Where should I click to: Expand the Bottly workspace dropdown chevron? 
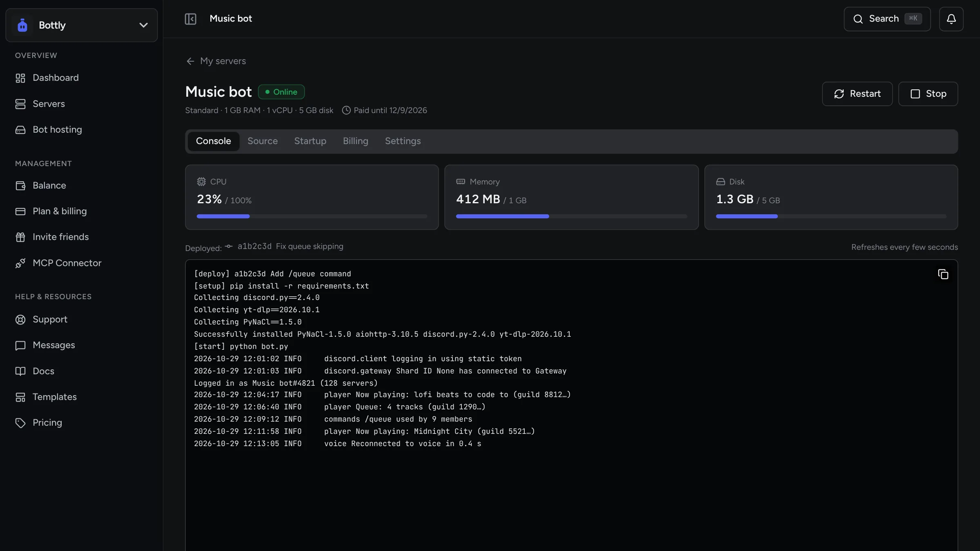coord(143,25)
